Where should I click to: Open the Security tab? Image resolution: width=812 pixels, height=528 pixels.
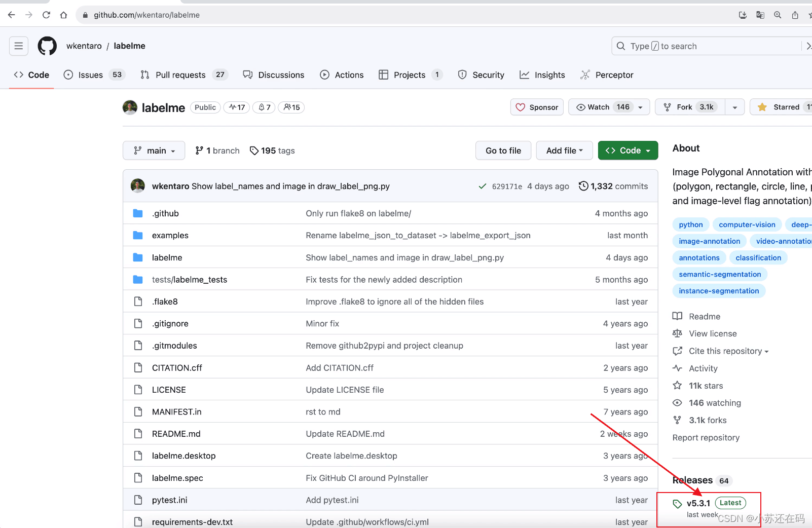click(x=481, y=75)
